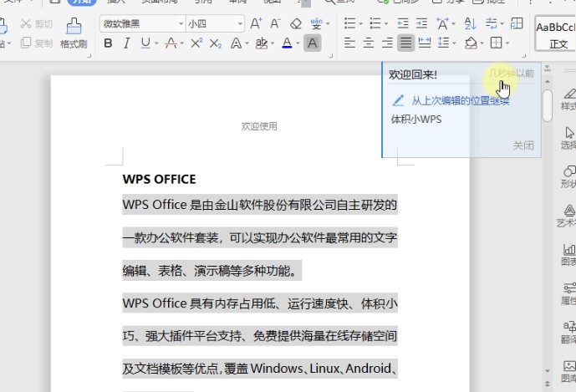This screenshot has height=392, width=576.
Task: Click the tab stops icon
Action: coord(491,23)
